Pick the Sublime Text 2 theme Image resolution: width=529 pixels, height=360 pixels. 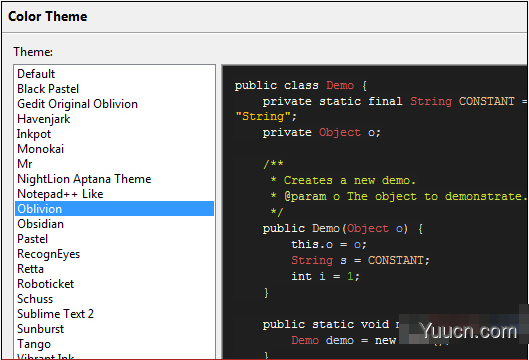[x=114, y=314]
